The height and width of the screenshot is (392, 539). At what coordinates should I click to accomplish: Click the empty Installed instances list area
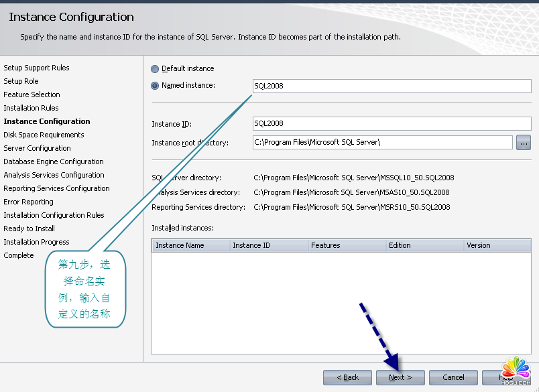pyautogui.click(x=341, y=302)
